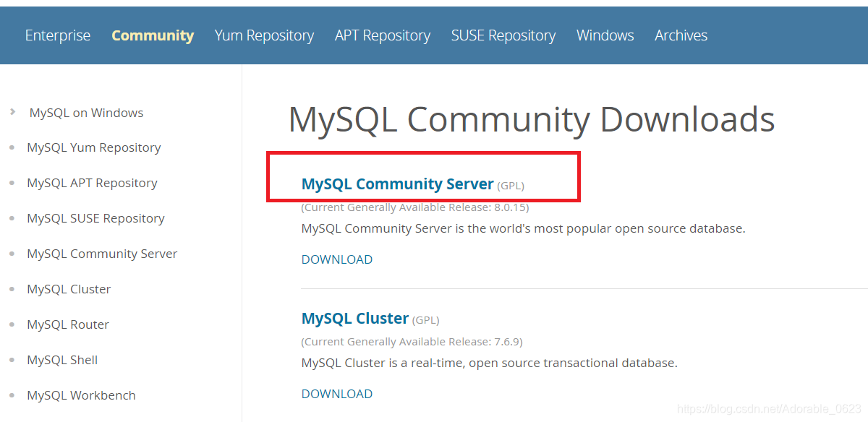
Task: Open the Yum Repository tab
Action: coord(264,35)
